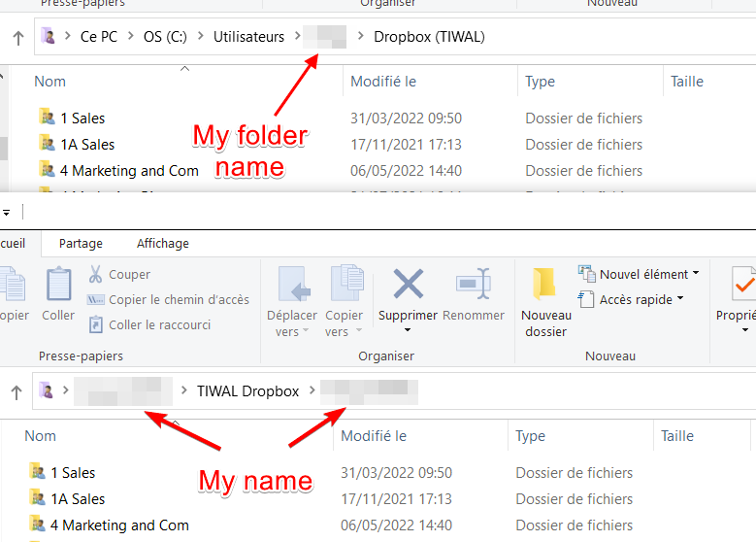Click the Supprimer X icon
The image size is (756, 542).
click(x=409, y=284)
